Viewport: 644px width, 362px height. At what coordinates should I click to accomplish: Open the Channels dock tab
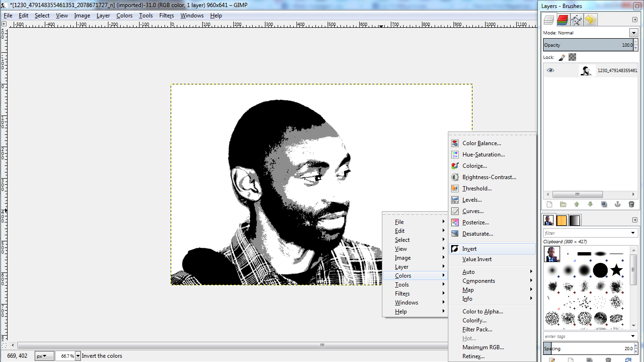[x=562, y=20]
